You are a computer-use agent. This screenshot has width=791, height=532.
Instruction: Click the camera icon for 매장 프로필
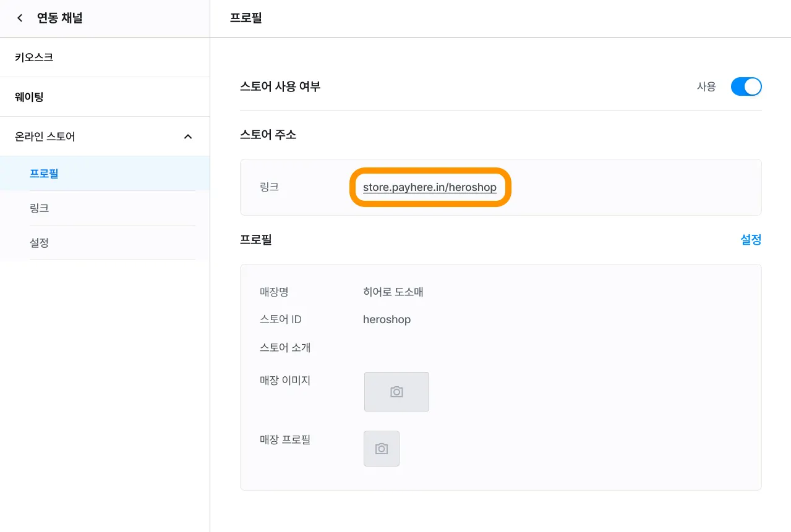[382, 449]
